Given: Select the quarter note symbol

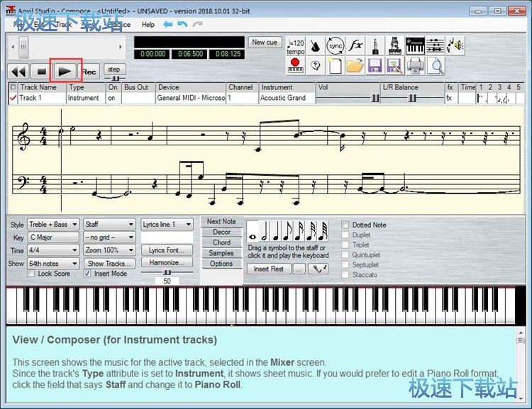Looking at the screenshot, I should tap(276, 231).
